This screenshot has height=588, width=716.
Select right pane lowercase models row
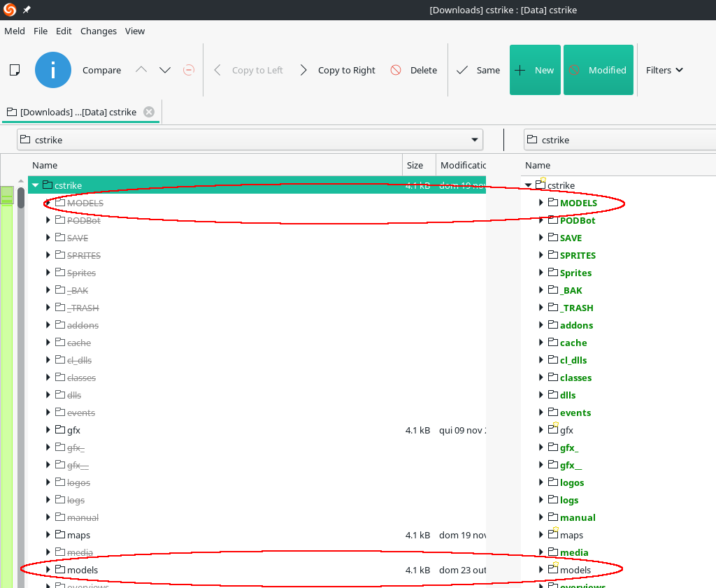[x=618, y=569]
